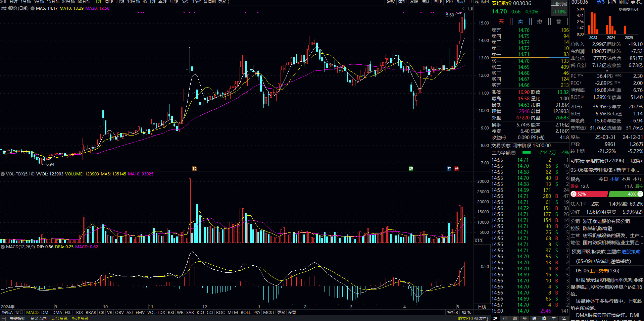Open 财报 in profit chart panel
This screenshot has width=644, height=321.
coord(624,2)
